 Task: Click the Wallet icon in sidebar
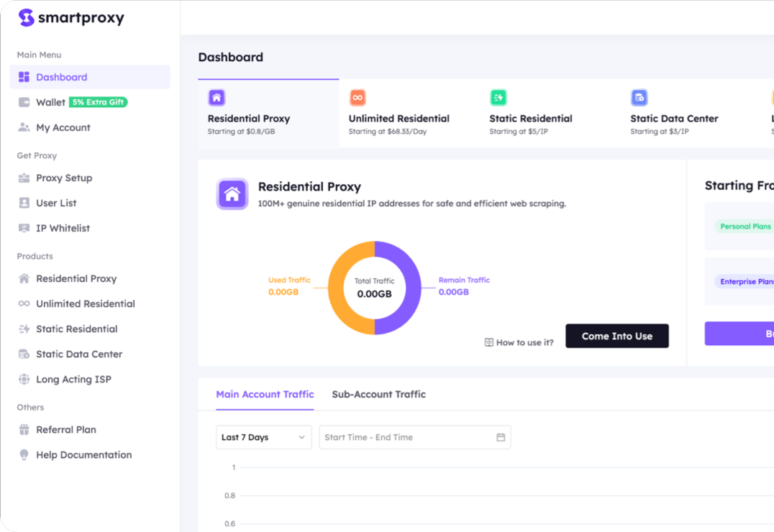24,103
